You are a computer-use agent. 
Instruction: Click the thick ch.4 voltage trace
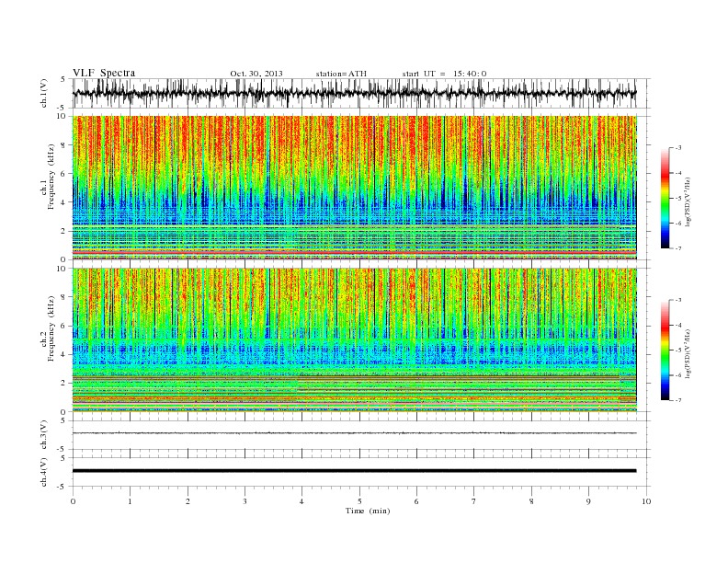click(355, 471)
